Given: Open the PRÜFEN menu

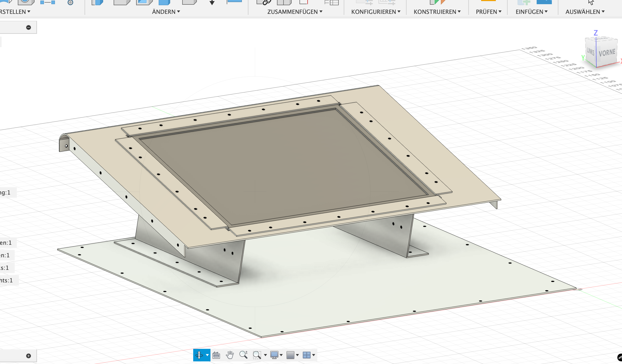Looking at the screenshot, I should point(488,12).
